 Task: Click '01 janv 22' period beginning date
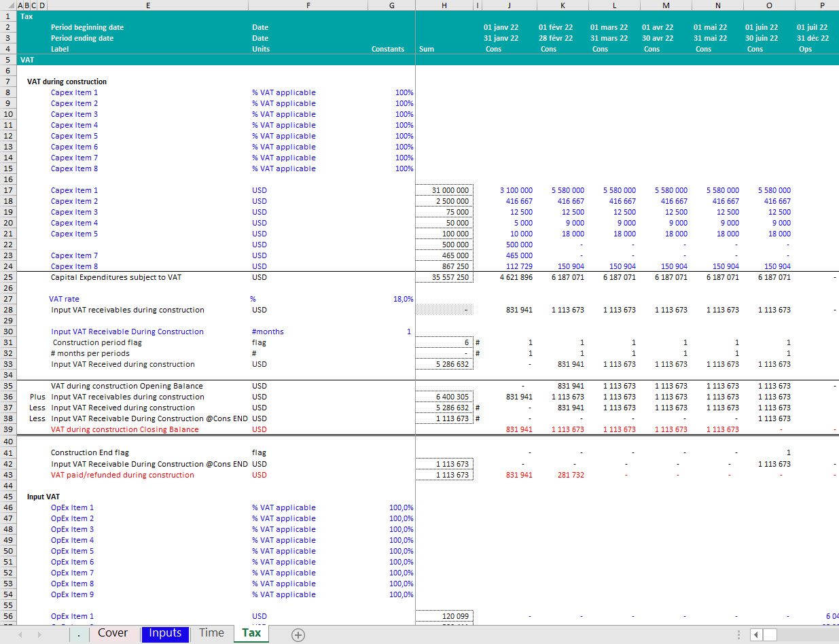pos(501,27)
